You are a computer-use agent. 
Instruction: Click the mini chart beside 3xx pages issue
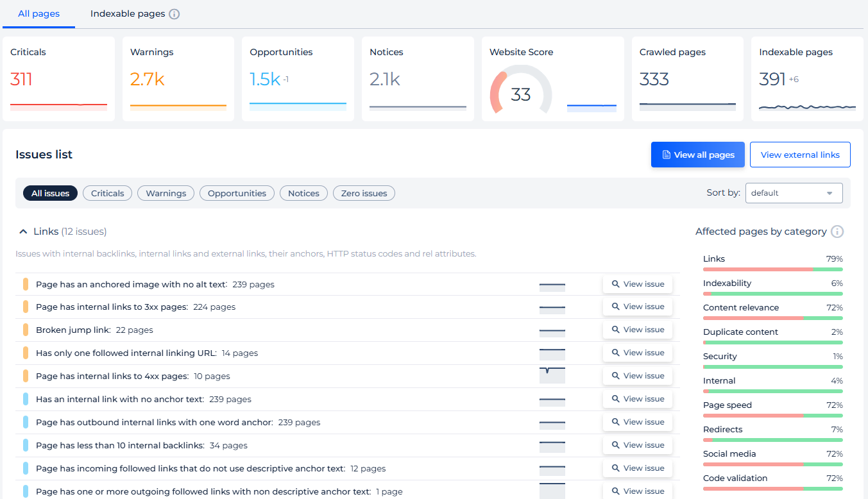(552, 307)
